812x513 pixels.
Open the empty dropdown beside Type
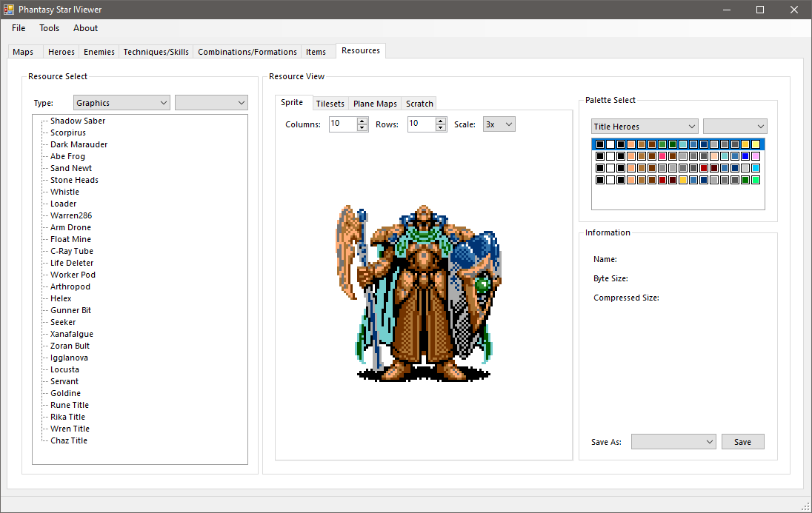coord(211,103)
